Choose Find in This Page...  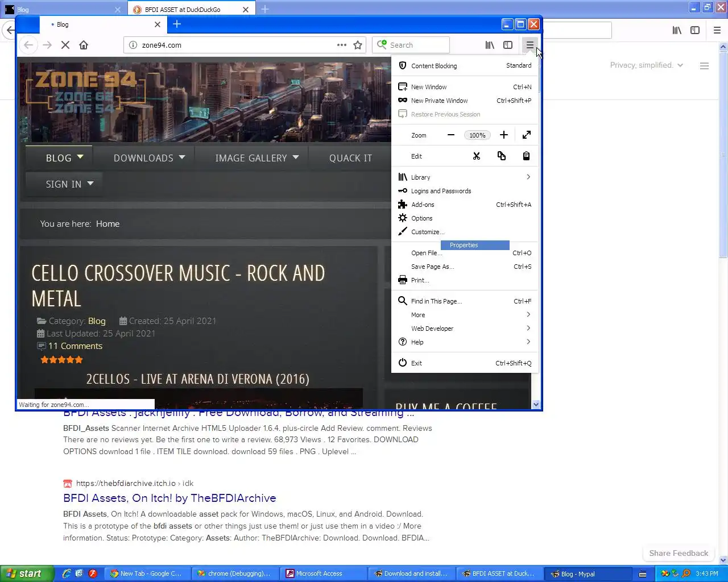point(465,301)
